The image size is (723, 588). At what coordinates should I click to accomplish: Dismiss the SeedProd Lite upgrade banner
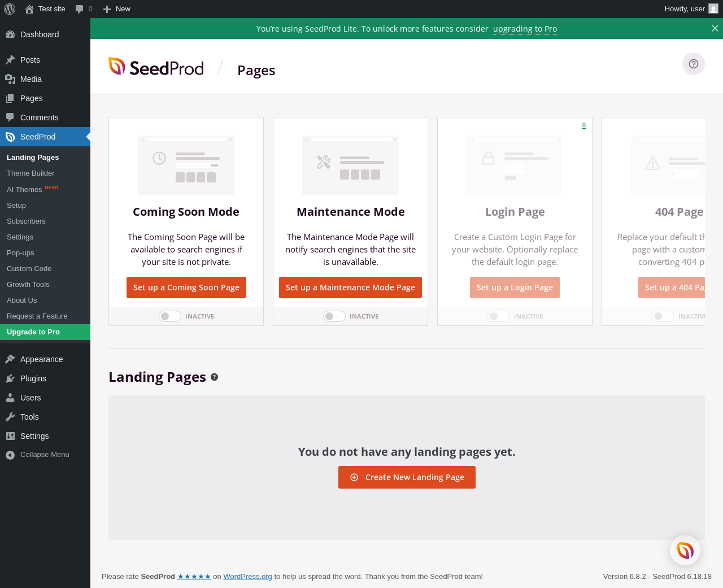715,28
